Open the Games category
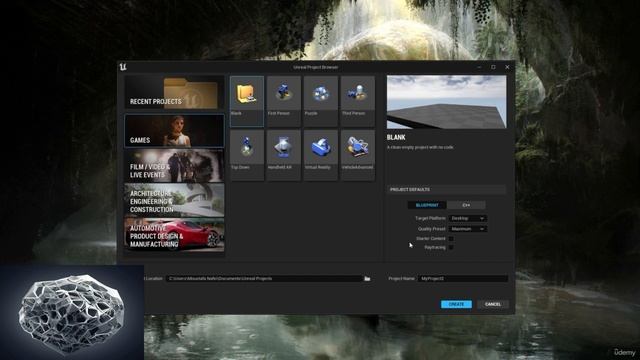Screen dimensions: 640x360 (x=174, y=131)
